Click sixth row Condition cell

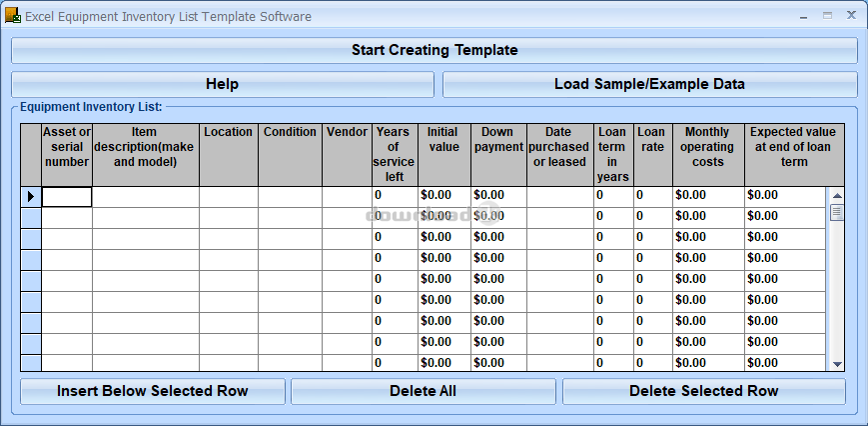click(290, 302)
